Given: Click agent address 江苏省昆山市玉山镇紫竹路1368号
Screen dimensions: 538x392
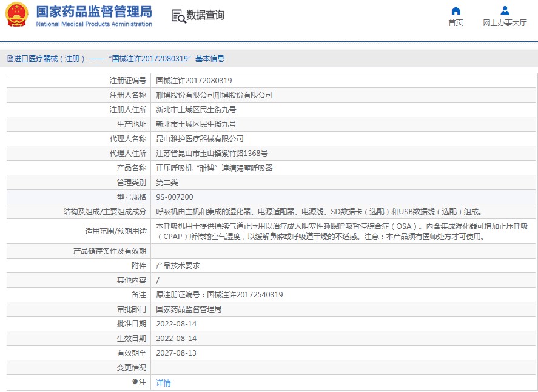Looking at the screenshot, I should [x=212, y=154].
